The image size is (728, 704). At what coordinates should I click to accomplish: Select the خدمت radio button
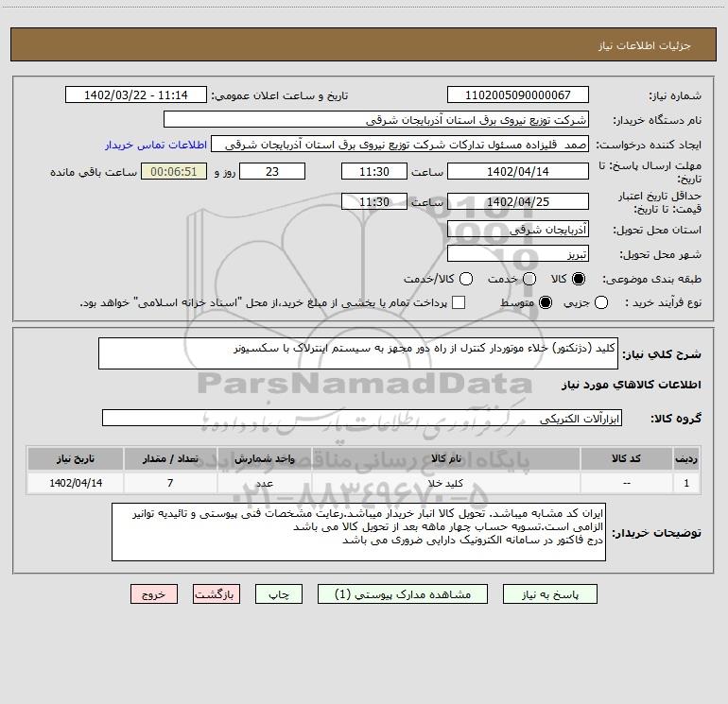(x=529, y=279)
